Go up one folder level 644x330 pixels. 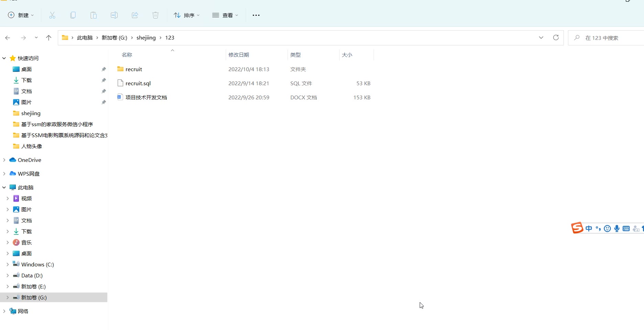49,38
